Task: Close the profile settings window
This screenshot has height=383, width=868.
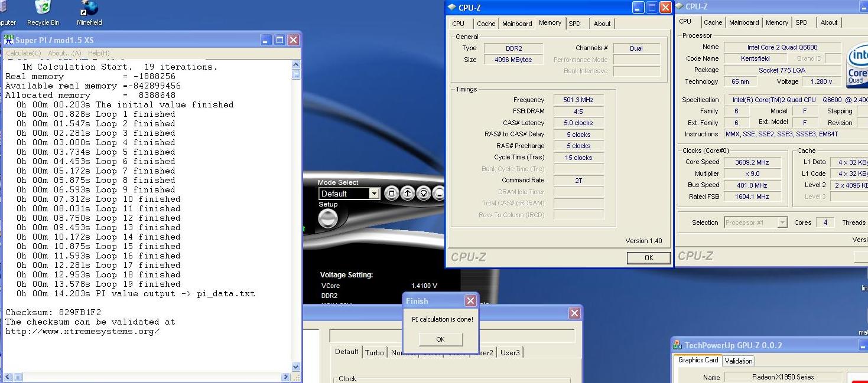Action: tap(574, 313)
